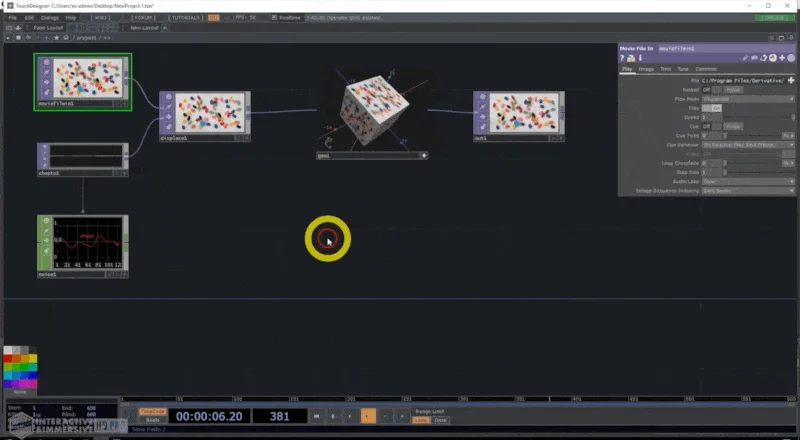Screen dimensions: 800x440
Task: Click the bookmark star icon in path bar
Action: [56, 38]
